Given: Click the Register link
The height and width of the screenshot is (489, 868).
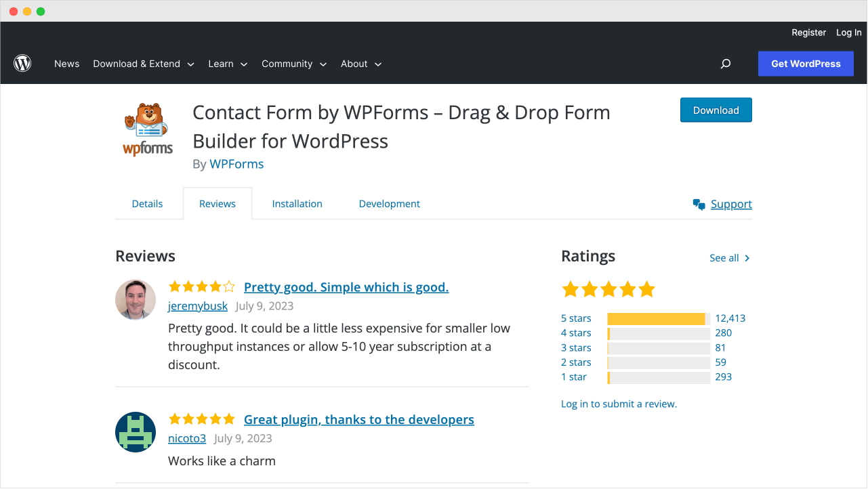Looking at the screenshot, I should click(x=809, y=33).
